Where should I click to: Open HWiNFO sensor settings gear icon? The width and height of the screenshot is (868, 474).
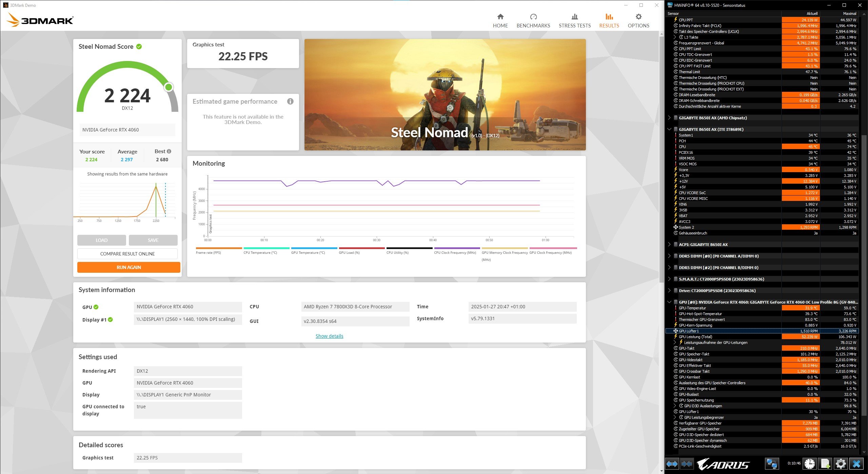[x=841, y=463]
